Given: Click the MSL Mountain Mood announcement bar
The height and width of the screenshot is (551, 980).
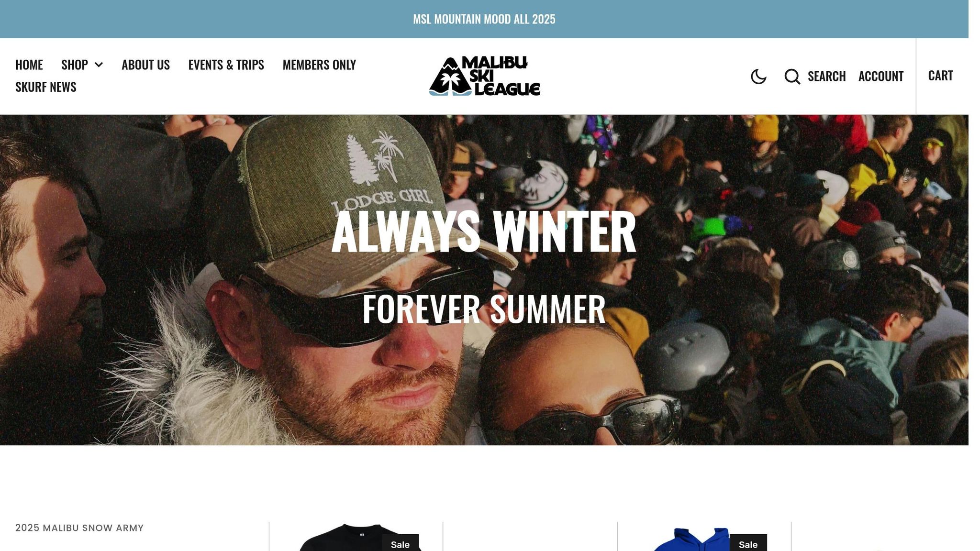Looking at the screenshot, I should 484,19.
